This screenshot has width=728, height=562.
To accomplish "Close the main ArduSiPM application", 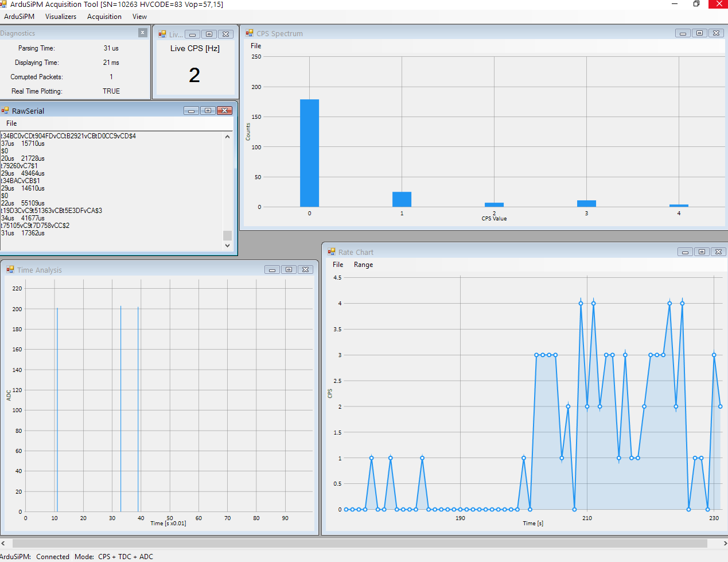I will click(x=719, y=4).
